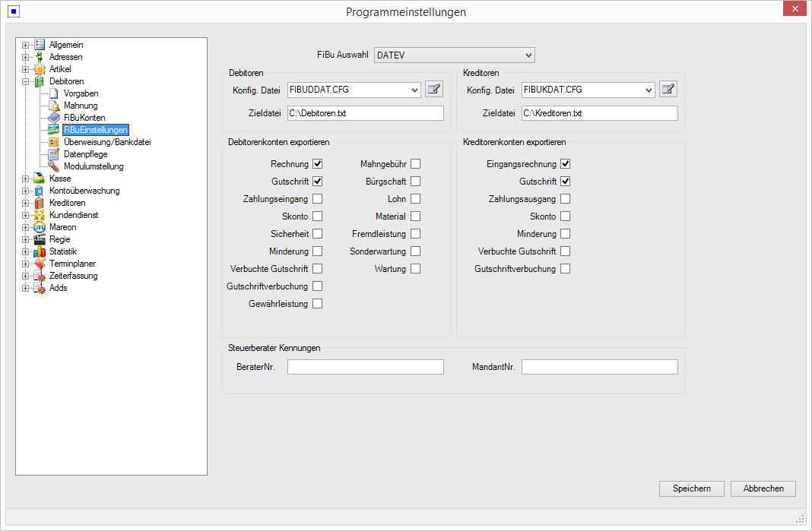Click into the BeraterNr. input field

click(x=365, y=367)
